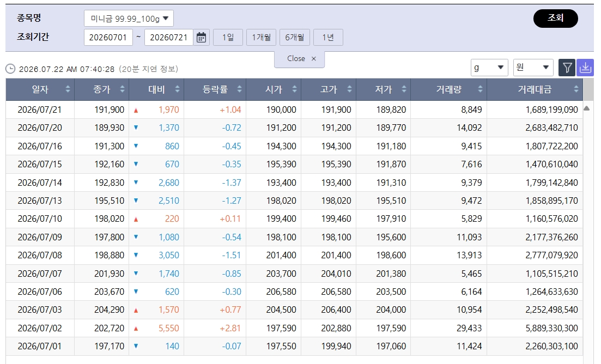Open the calendar date picker icon
Image resolution: width=601 pixels, height=364 pixels.
201,37
